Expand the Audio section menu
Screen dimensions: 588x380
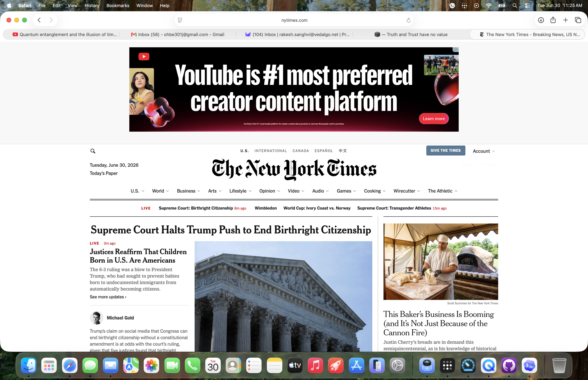tap(320, 191)
